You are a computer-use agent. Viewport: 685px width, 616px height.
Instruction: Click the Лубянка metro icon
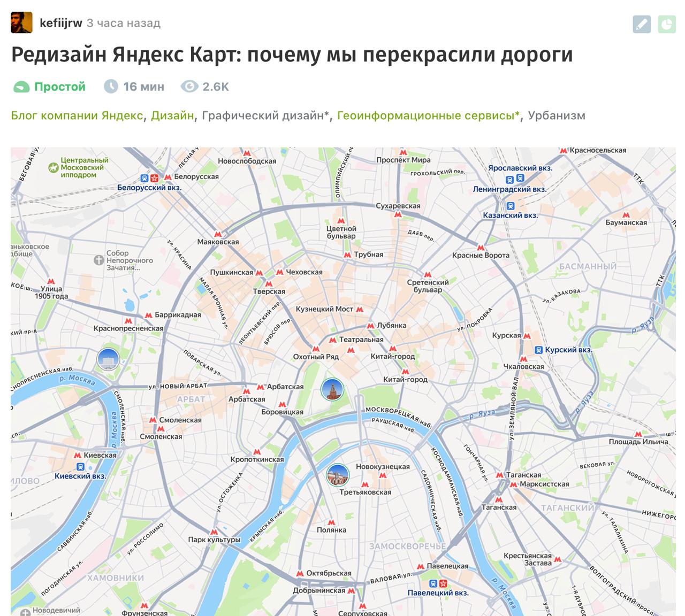click(x=370, y=325)
